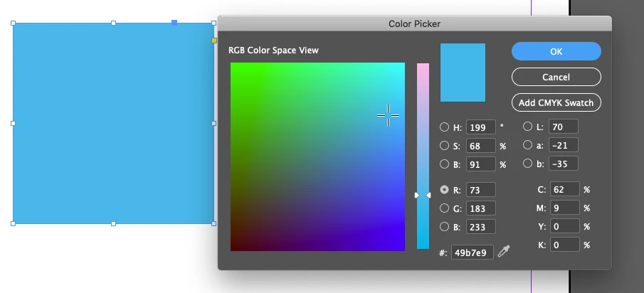Image resolution: width=644 pixels, height=293 pixels.
Task: Click the crosshair marker in the color field
Action: point(388,115)
